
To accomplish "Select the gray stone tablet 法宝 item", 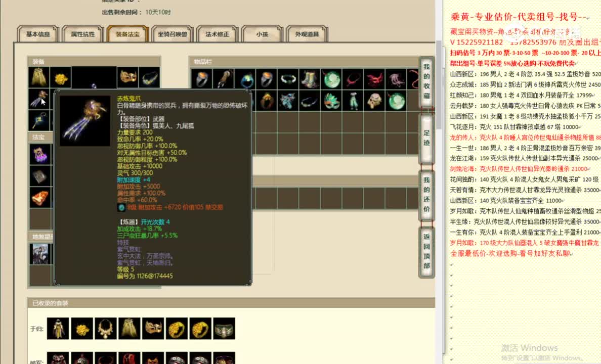I will point(40,176).
